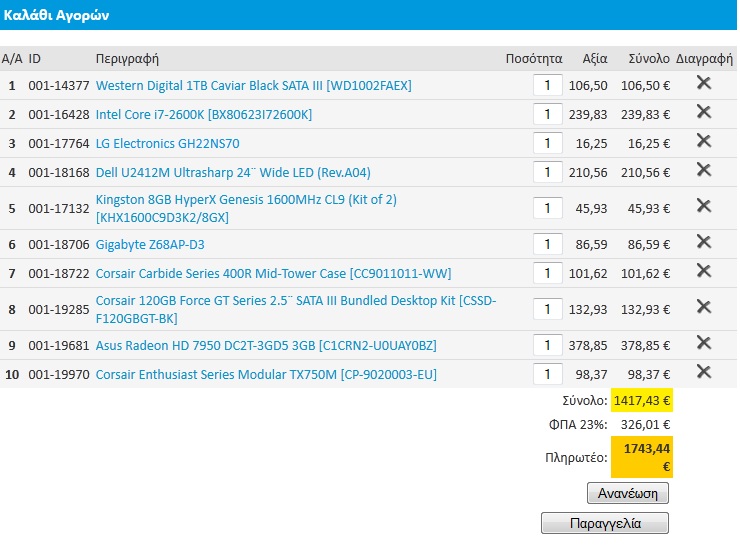Open the Asus Radeon HD 7950 link
Viewport: 740px width, 552px height.
266,346
